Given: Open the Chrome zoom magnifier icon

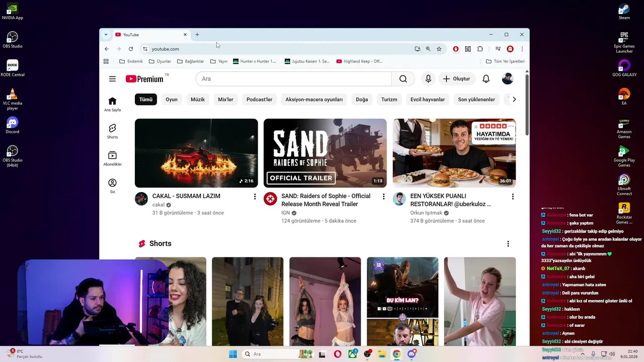Looking at the screenshot, I should (428, 49).
